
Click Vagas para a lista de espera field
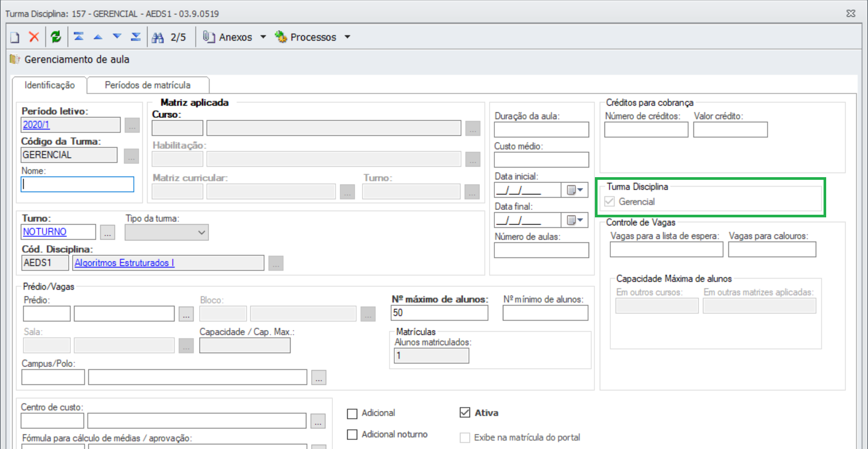[x=666, y=250]
